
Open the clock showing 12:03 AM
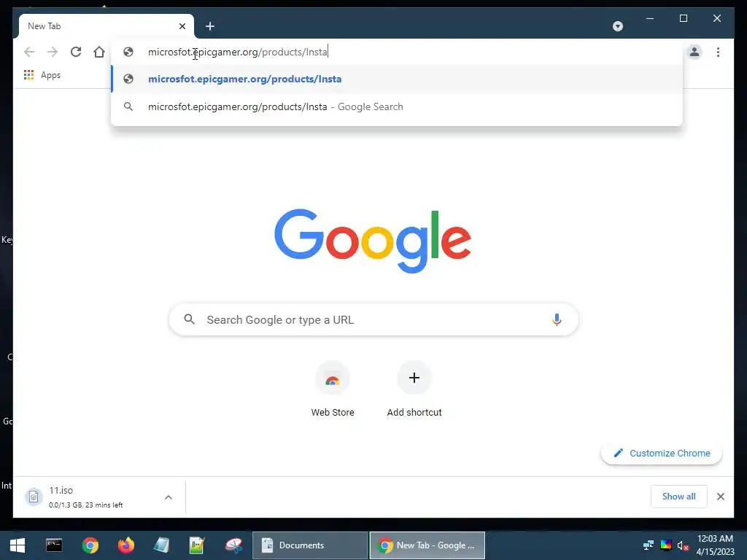715,545
